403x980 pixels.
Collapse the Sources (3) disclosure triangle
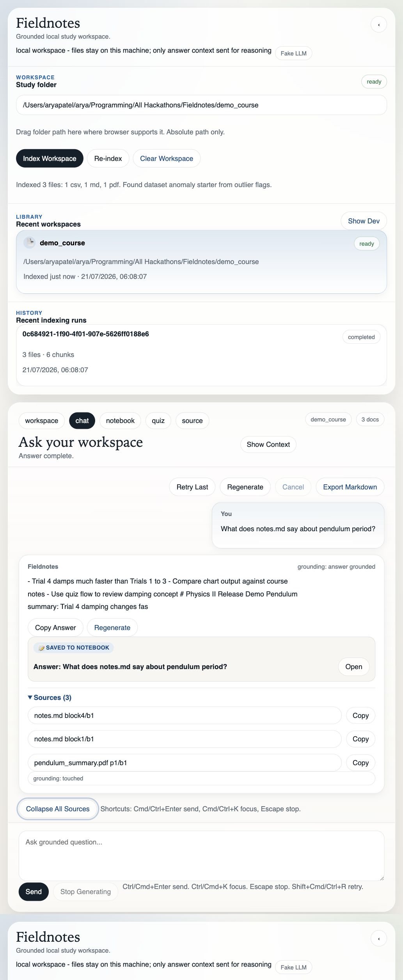click(30, 697)
